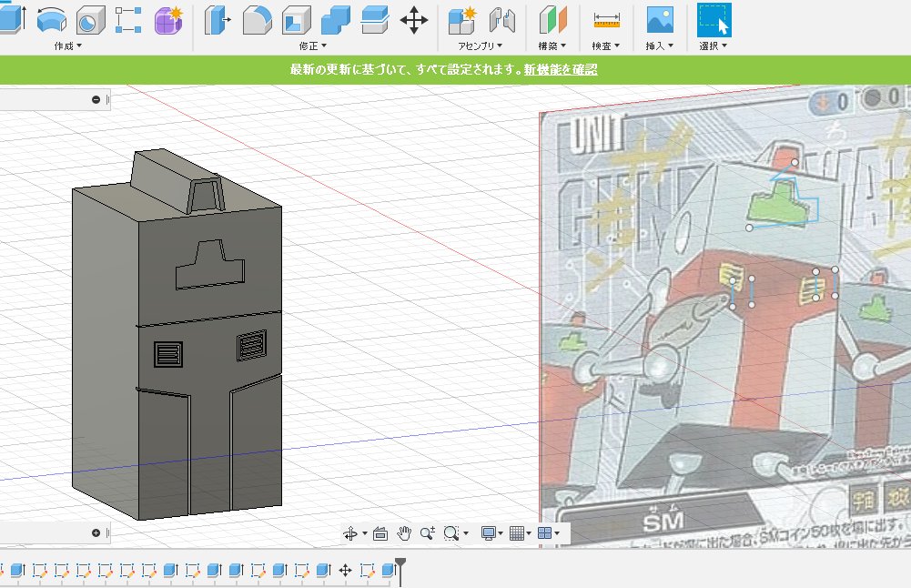Screen dimensions: 911x588
Task: Select the last sketch feature in timeline
Action: pos(367,570)
